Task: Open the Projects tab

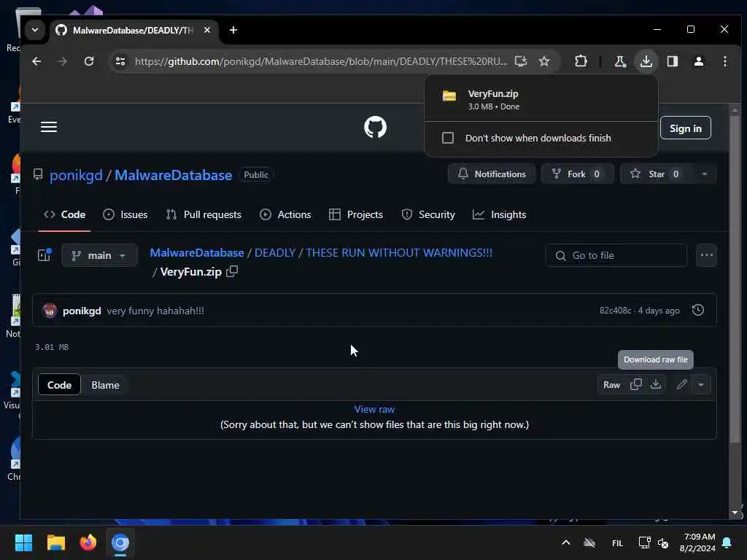Action: [x=356, y=215]
